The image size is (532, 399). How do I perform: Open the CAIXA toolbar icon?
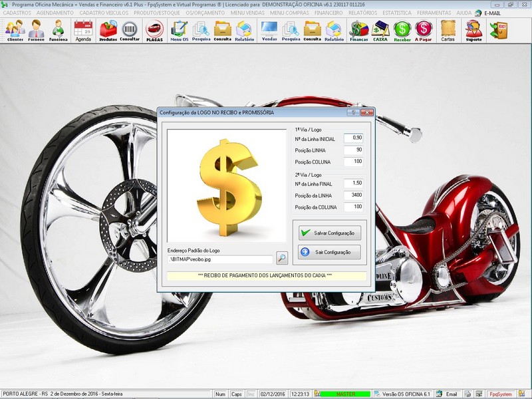(380, 30)
